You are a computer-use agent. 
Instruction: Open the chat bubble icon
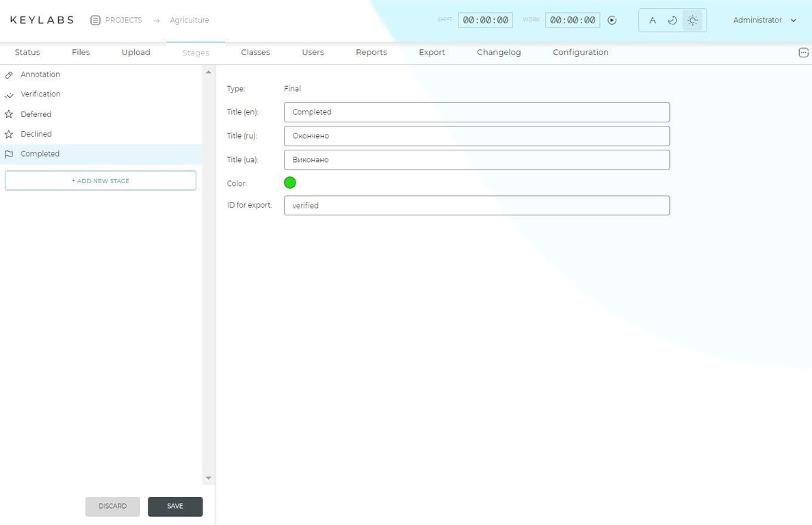click(803, 52)
